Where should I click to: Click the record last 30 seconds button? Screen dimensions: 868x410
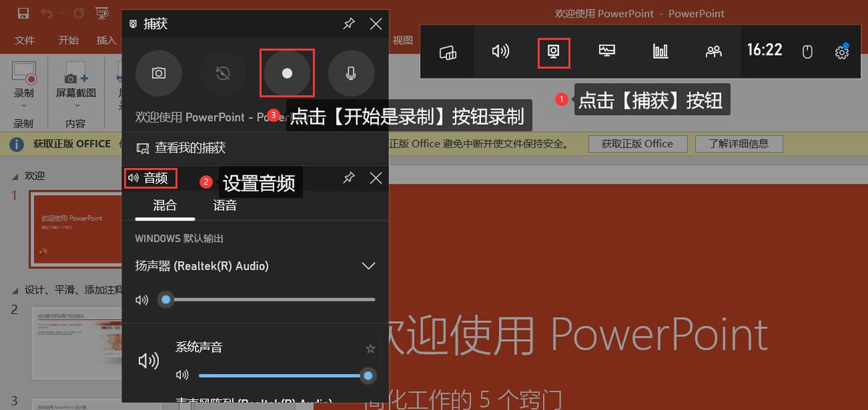(x=223, y=73)
